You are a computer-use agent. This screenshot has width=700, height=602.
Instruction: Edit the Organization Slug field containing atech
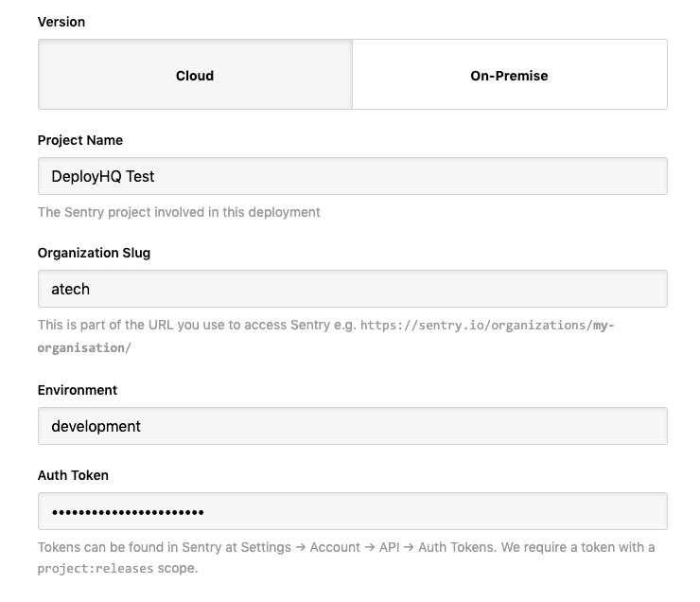pyautogui.click(x=353, y=289)
